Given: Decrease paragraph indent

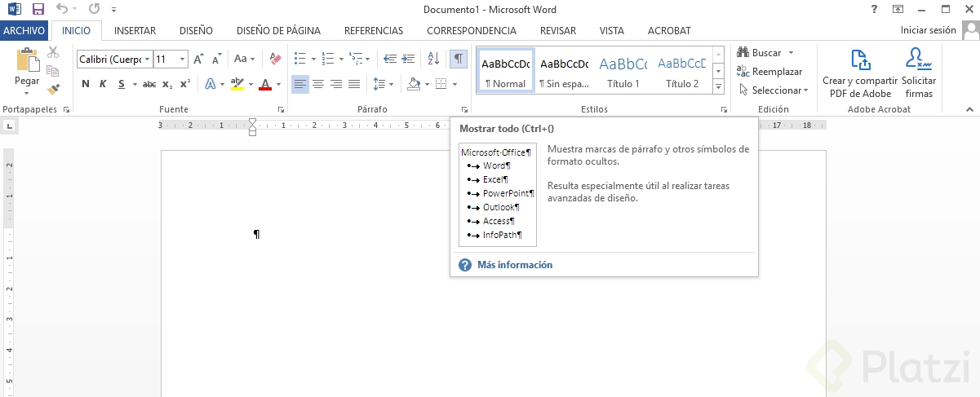Looking at the screenshot, I should coord(389,60).
